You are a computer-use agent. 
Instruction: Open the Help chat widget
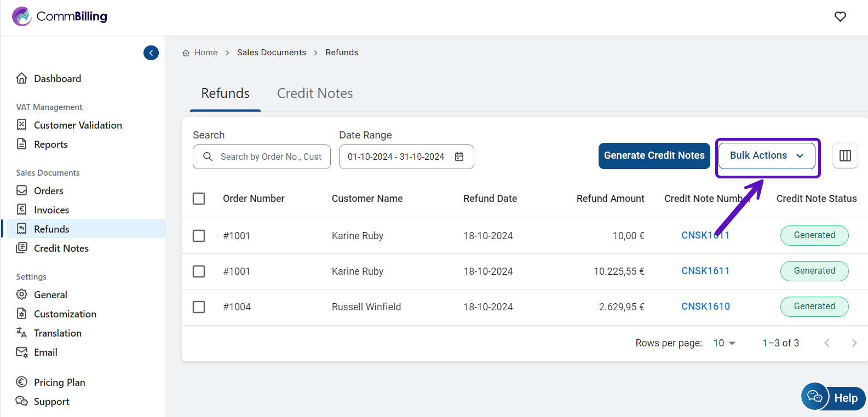point(833,398)
